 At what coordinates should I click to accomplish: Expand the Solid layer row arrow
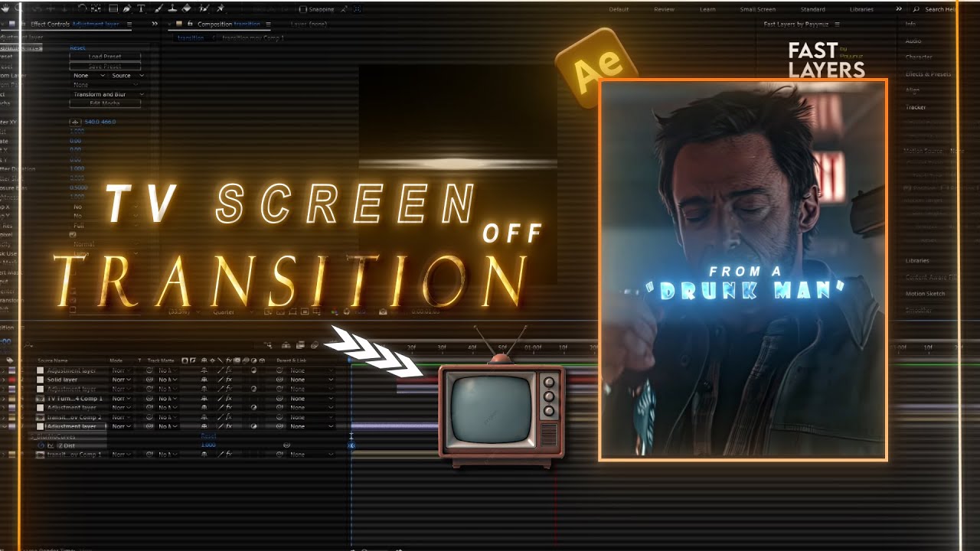click(x=3, y=380)
